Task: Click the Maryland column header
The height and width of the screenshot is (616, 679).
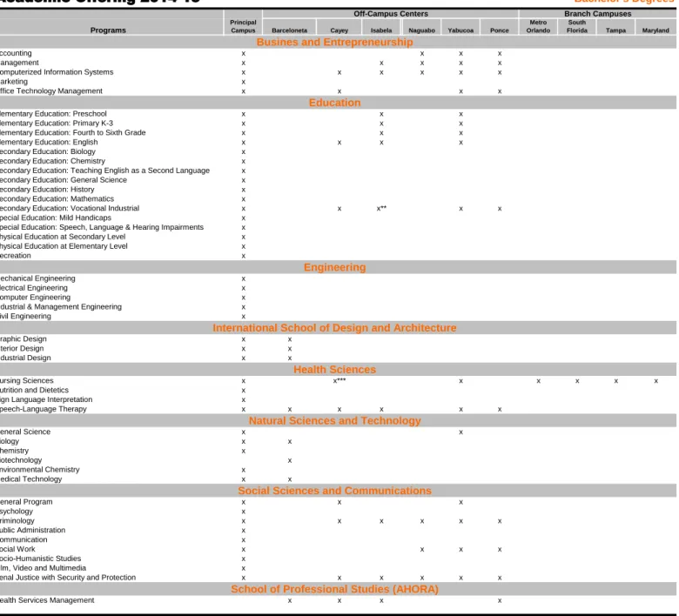Action: tap(655, 30)
